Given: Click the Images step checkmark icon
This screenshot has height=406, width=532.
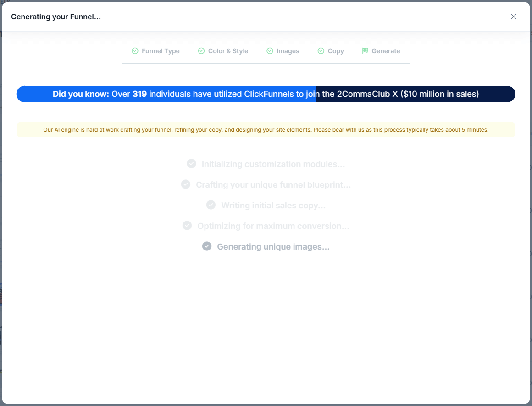Looking at the screenshot, I should coord(270,51).
